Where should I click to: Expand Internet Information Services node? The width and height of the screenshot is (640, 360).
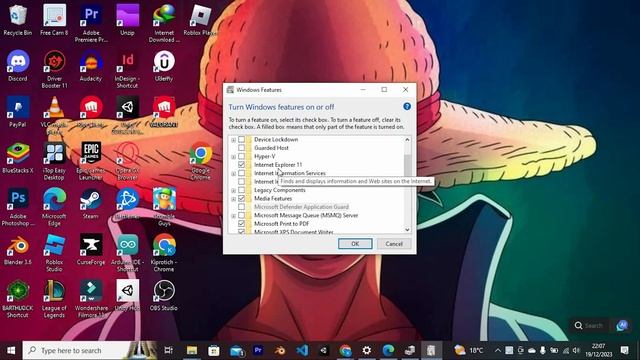pos(233,173)
